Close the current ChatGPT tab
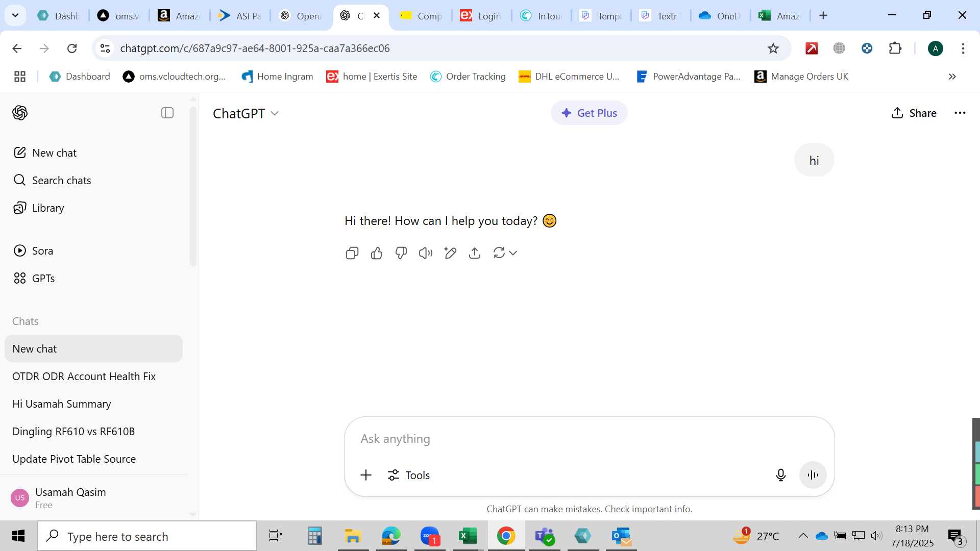The height and width of the screenshot is (551, 980). (377, 16)
